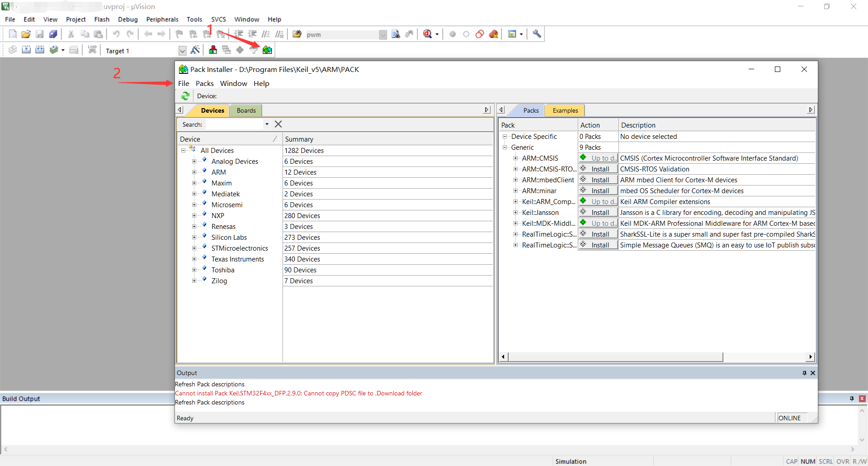Select the Devices tab
The height and width of the screenshot is (466, 868).
212,110
